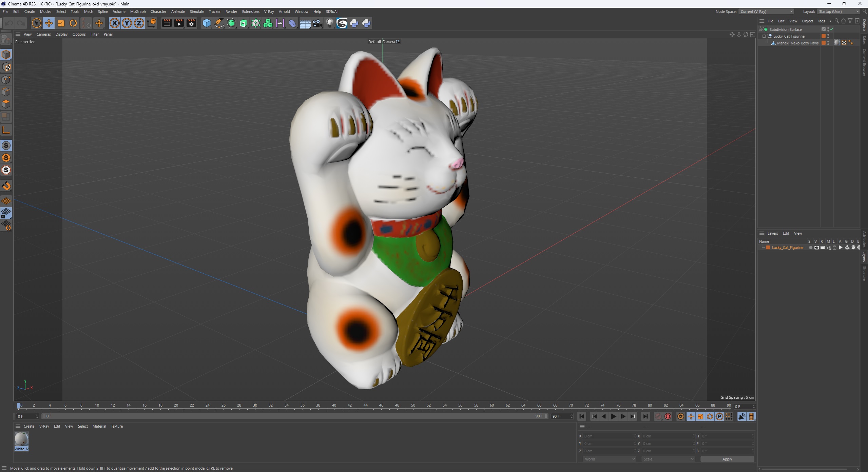The image size is (868, 472).
Task: Go to start of animation
Action: [x=582, y=416]
